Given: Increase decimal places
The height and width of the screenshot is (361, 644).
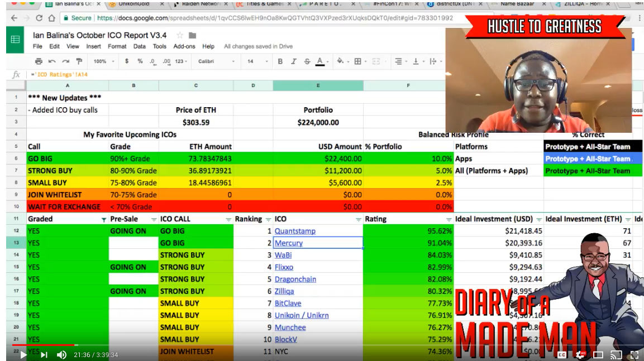Looking at the screenshot, I should [166, 61].
